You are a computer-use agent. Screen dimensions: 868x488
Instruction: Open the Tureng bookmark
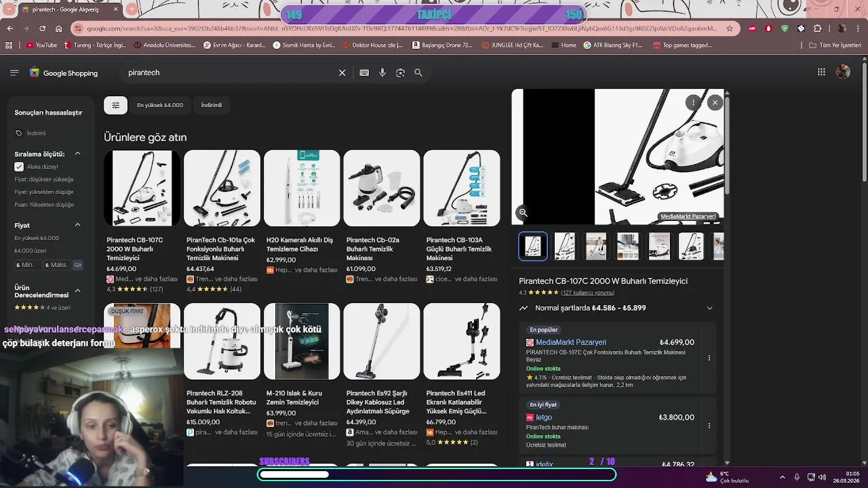point(95,45)
